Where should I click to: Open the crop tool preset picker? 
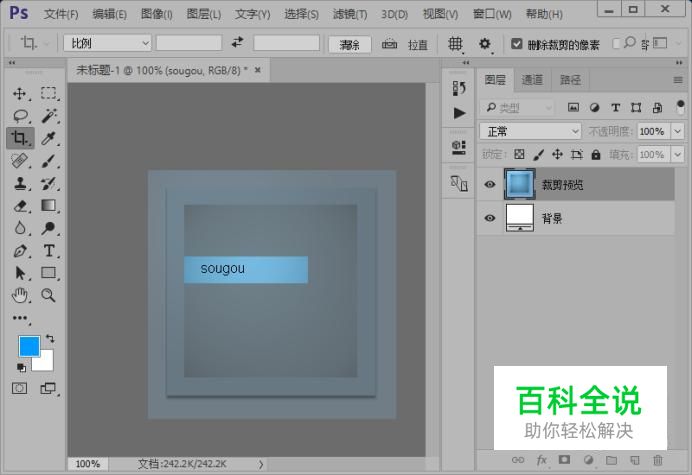(x=34, y=43)
